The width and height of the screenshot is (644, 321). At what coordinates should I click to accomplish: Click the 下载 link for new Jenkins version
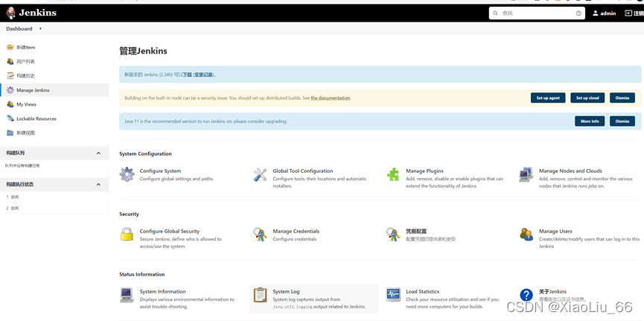(x=188, y=74)
